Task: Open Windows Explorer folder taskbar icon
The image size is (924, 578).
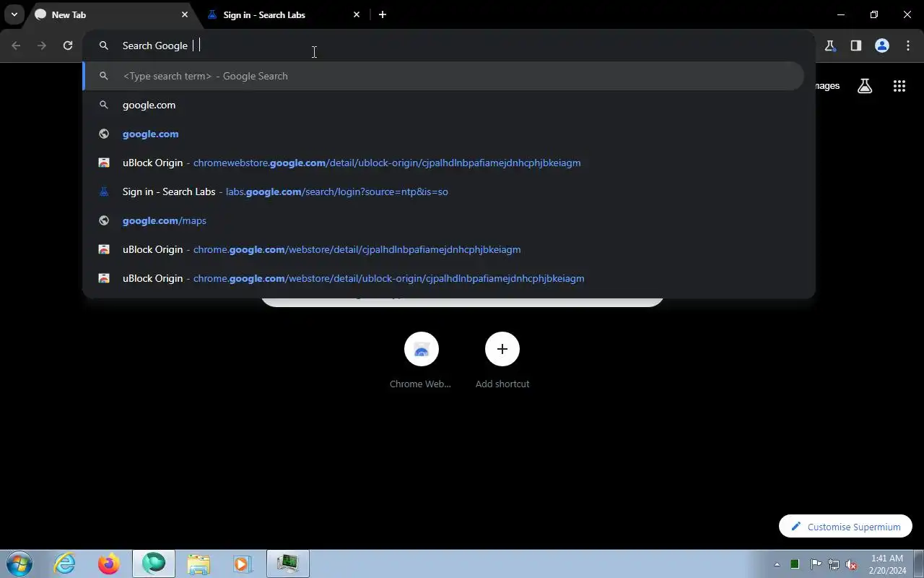Action: click(198, 564)
